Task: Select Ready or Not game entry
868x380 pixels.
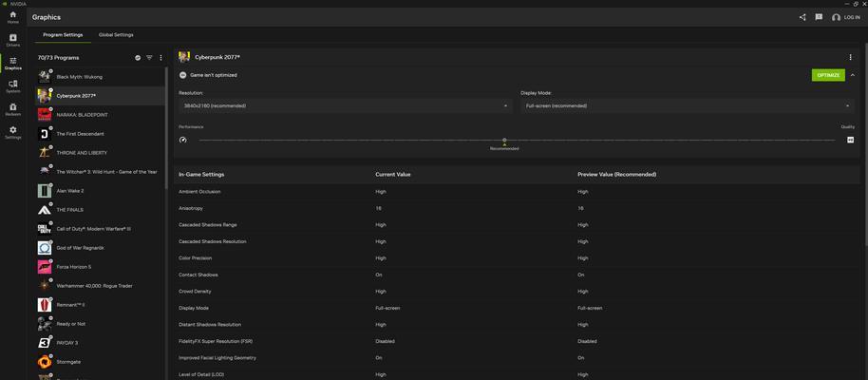Action: point(101,324)
